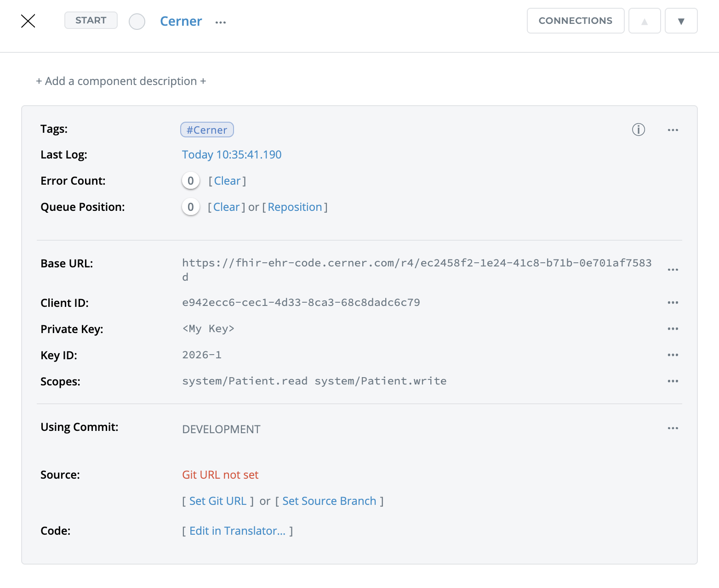Open the Scopes field options menu

click(673, 381)
